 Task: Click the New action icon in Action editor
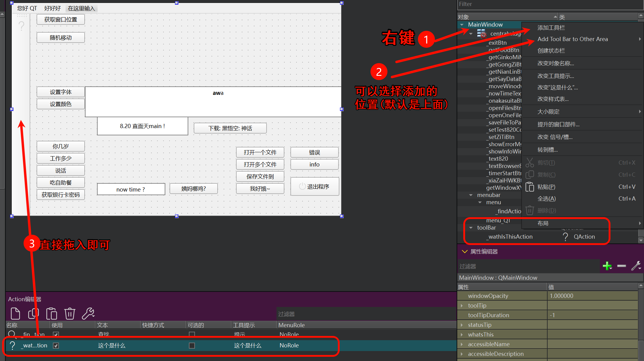(15, 313)
